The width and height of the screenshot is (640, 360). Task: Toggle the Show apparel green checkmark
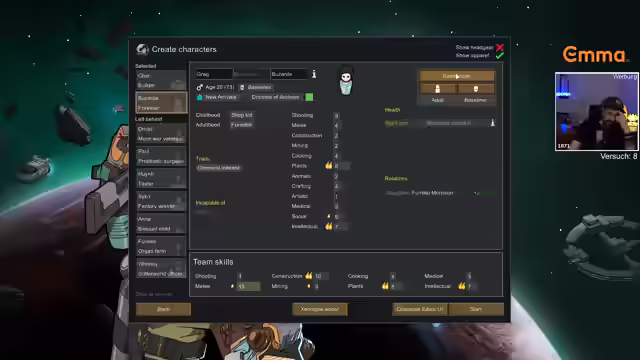pyautogui.click(x=500, y=56)
